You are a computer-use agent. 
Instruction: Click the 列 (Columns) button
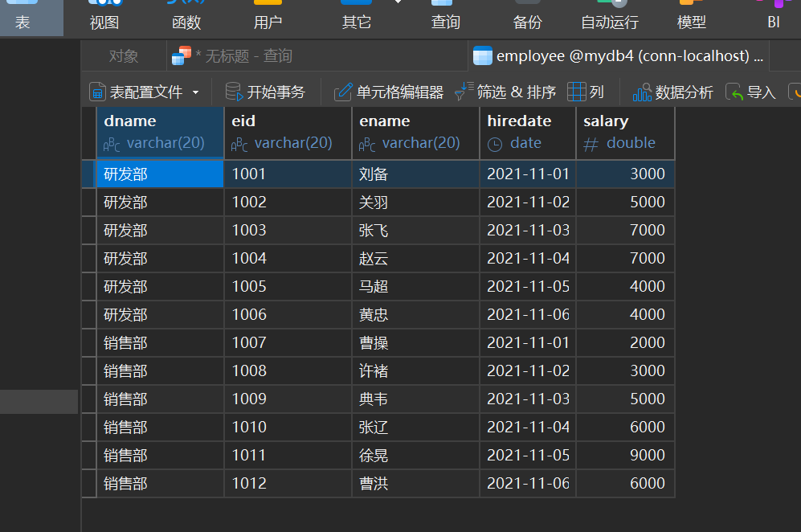pos(586,92)
